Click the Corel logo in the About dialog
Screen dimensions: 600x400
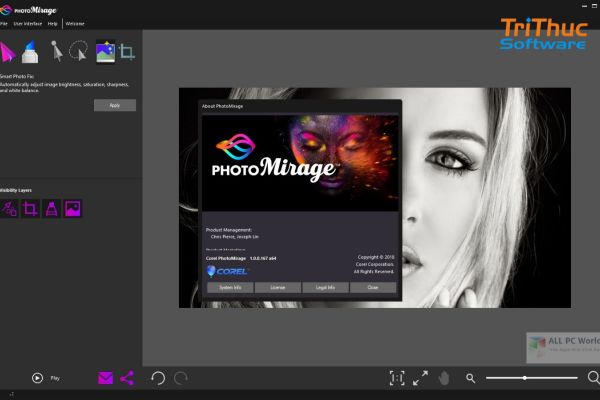pos(228,271)
